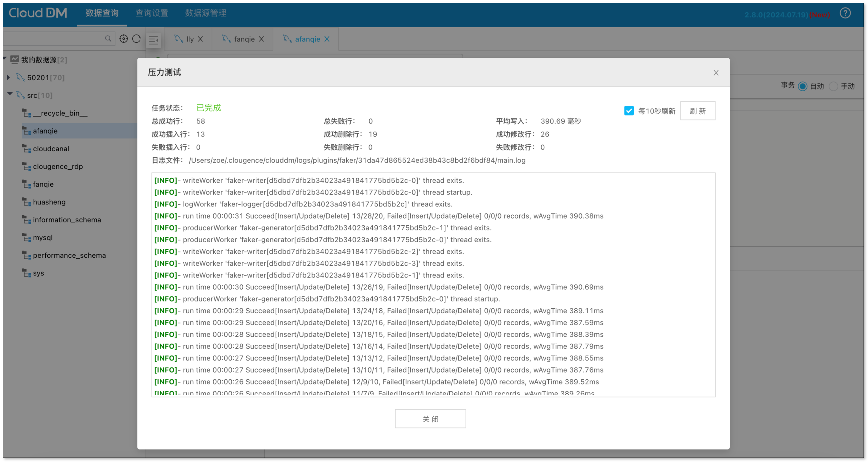Click the sidebar search input field
868x462 pixels.
click(54, 39)
